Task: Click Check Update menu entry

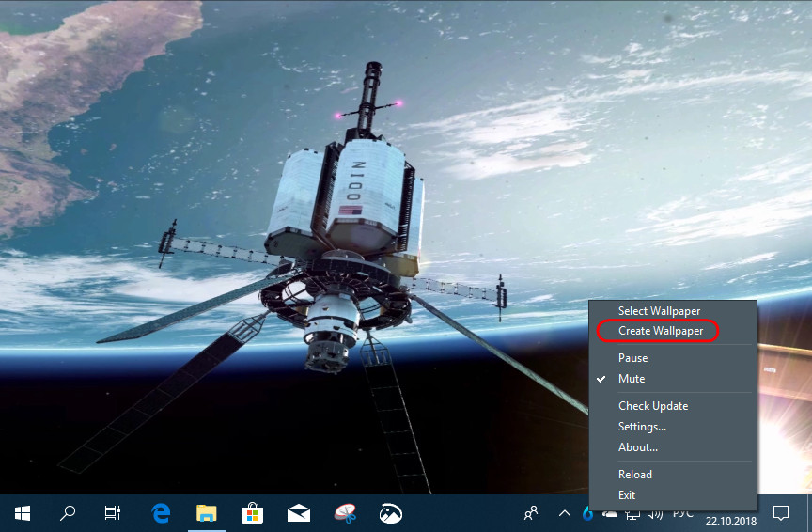Action: coord(652,406)
